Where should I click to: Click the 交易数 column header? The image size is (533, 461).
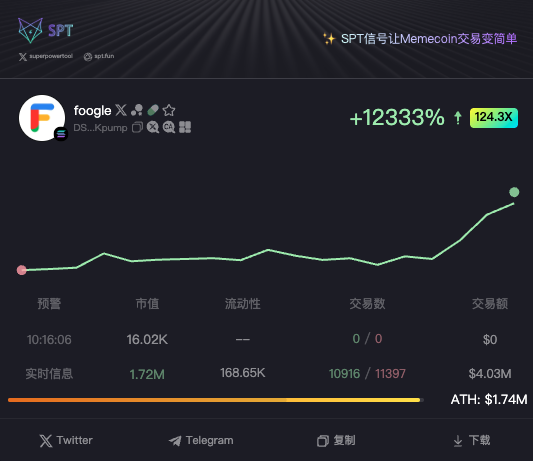pos(367,304)
